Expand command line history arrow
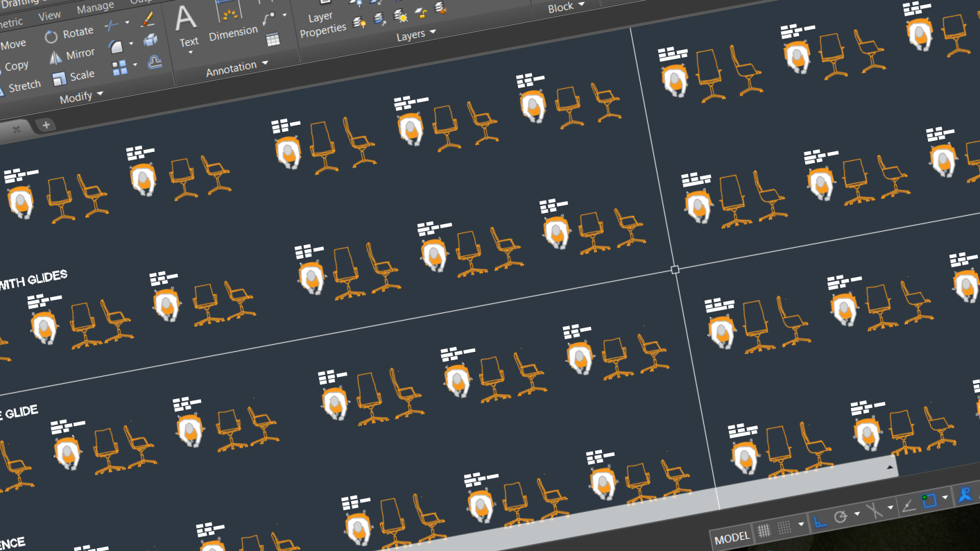The height and width of the screenshot is (551, 980). [x=889, y=468]
